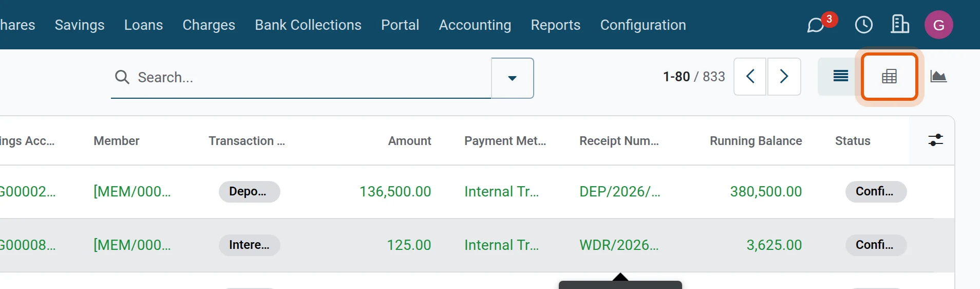980x289 pixels.
Task: Click the DEP/2026/ receipt number cell
Action: 620,192
